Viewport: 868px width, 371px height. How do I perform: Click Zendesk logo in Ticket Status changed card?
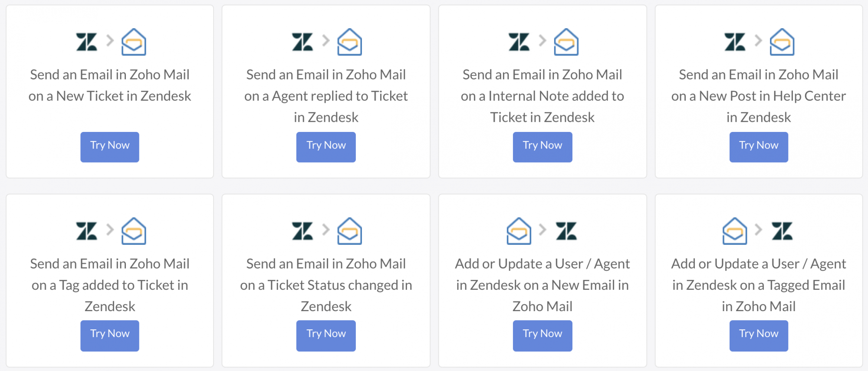(x=302, y=231)
